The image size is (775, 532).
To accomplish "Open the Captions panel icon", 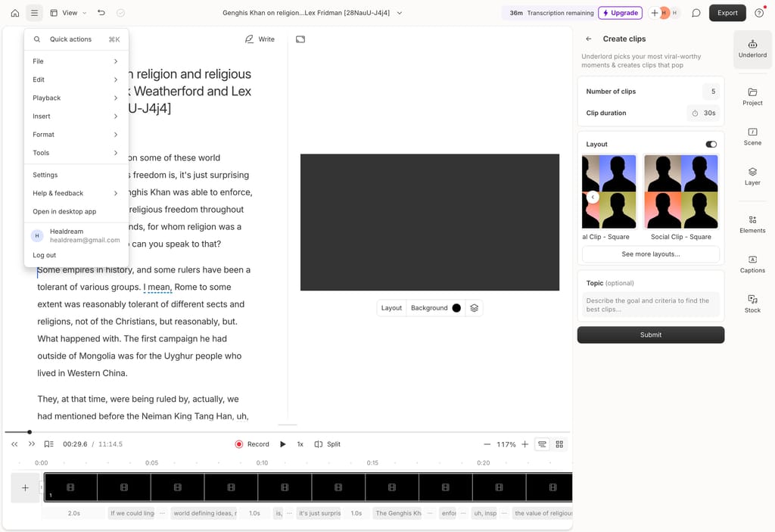I will [x=752, y=263].
